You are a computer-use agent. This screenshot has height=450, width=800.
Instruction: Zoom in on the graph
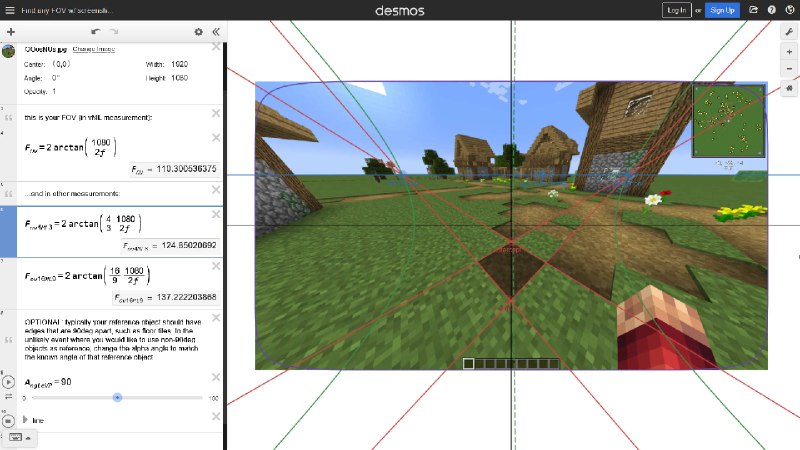tap(788, 52)
